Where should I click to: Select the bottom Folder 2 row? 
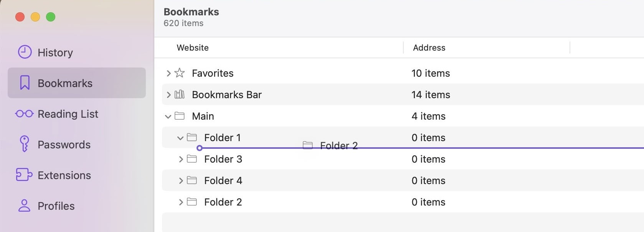click(x=223, y=202)
